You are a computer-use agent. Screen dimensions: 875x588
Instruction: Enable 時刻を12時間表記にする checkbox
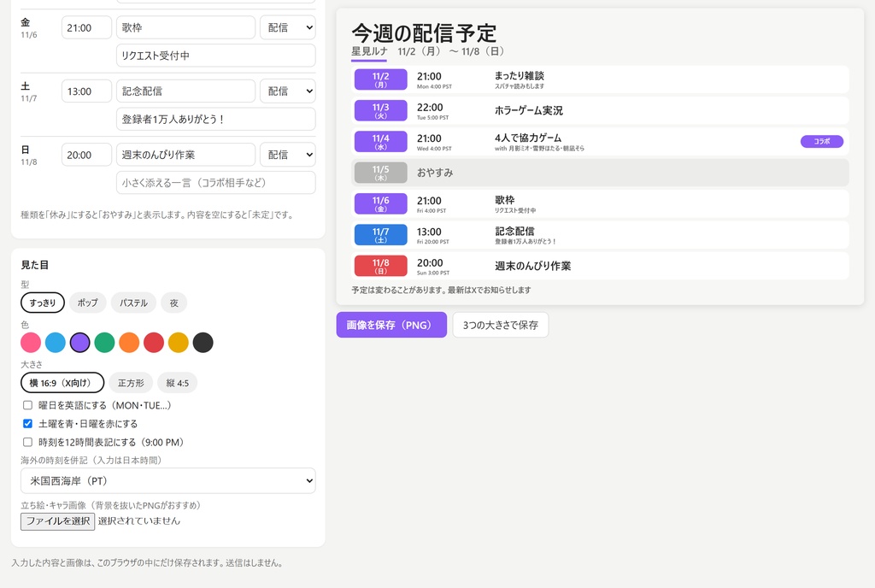pyautogui.click(x=27, y=442)
